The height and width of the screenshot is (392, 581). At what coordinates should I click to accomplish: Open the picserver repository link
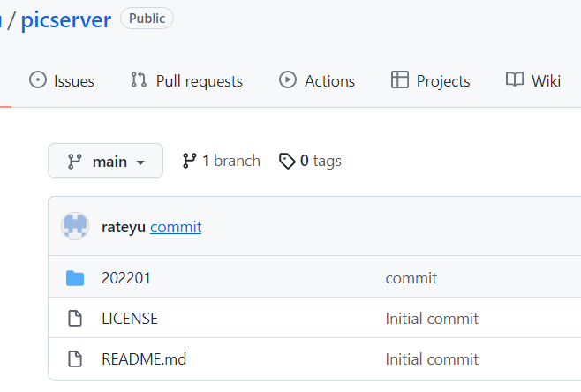tap(66, 20)
